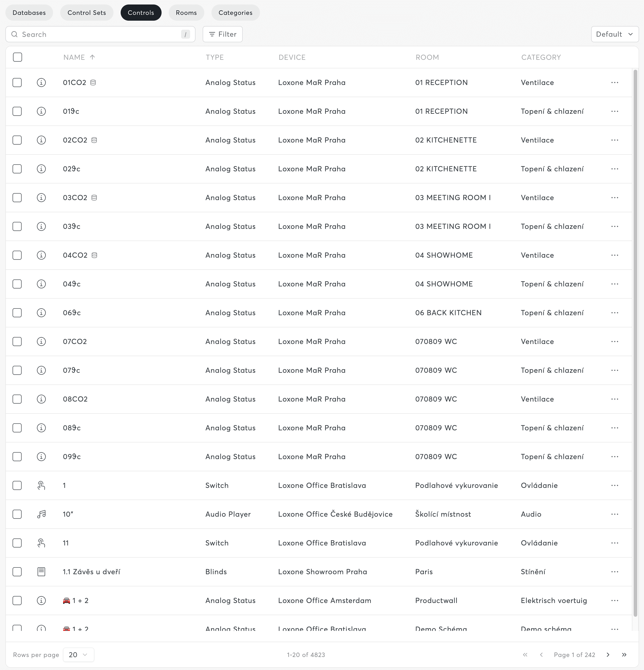Select the Controls tab
This screenshot has width=644, height=670.
141,13
